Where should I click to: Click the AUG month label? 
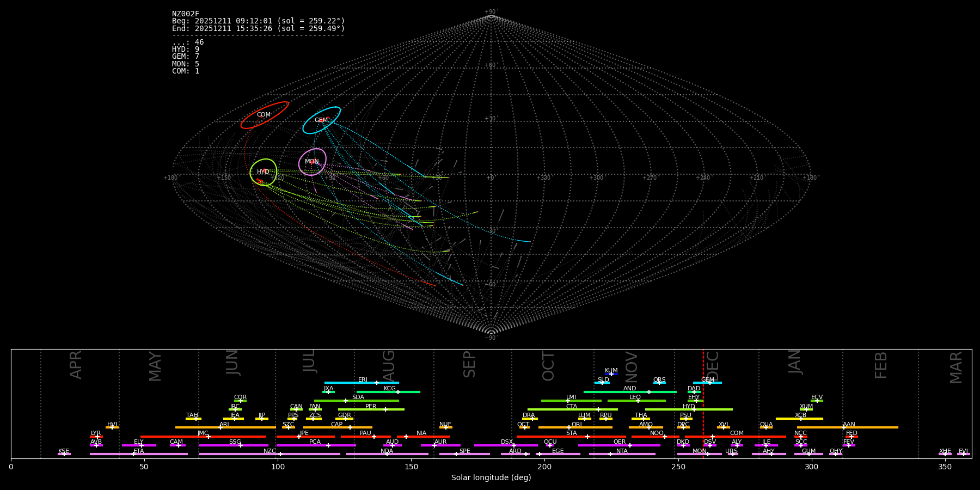click(x=389, y=365)
